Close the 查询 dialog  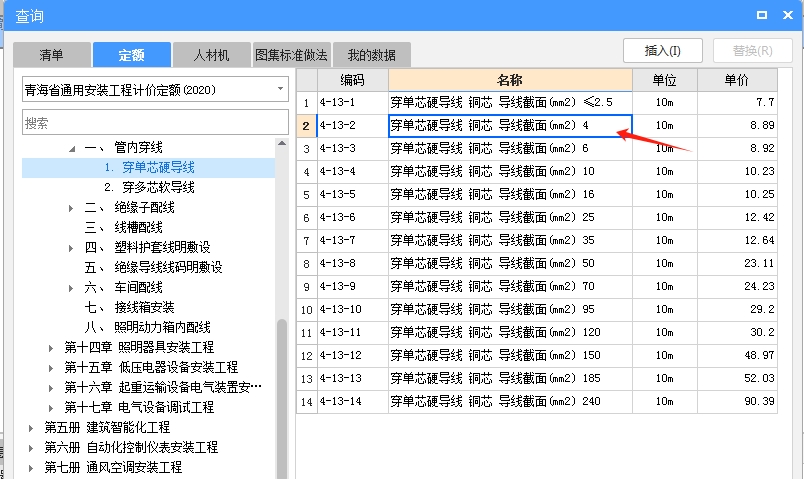click(788, 15)
